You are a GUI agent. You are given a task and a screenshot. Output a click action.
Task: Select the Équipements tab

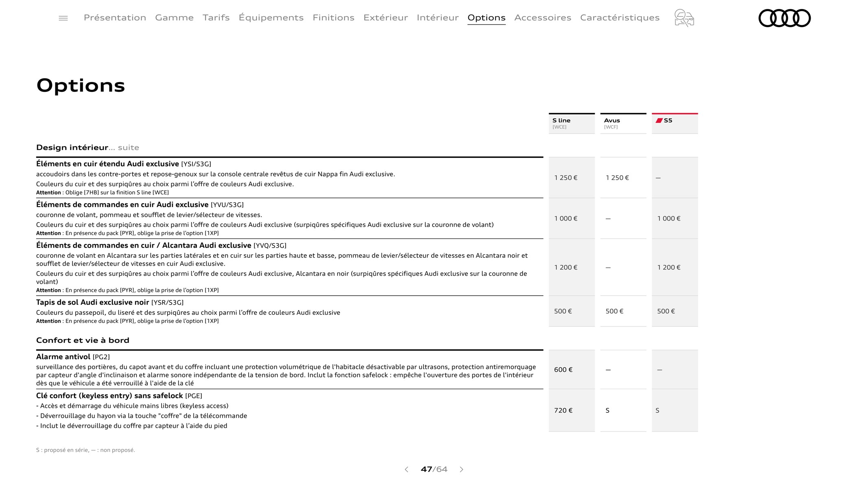[x=271, y=17]
